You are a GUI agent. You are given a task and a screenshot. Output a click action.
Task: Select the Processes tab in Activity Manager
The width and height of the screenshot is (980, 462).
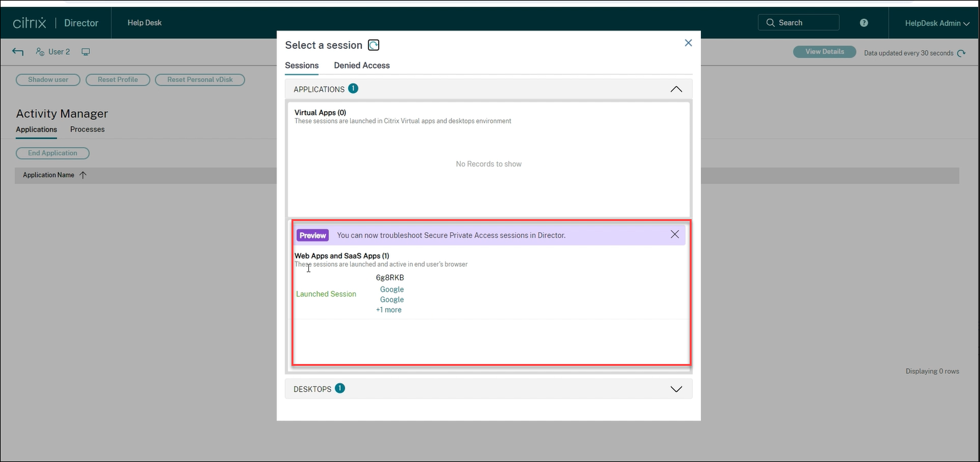87,129
